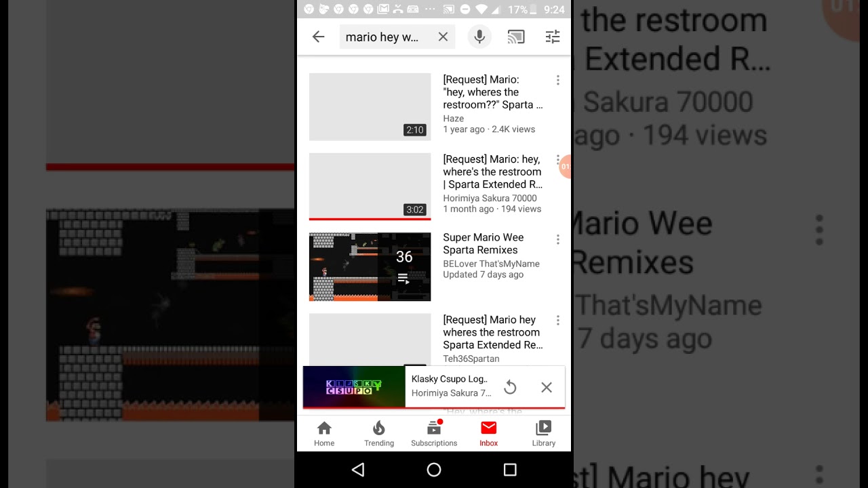Open menu for Teh36Spartan video result
The width and height of the screenshot is (868, 488).
point(558,320)
